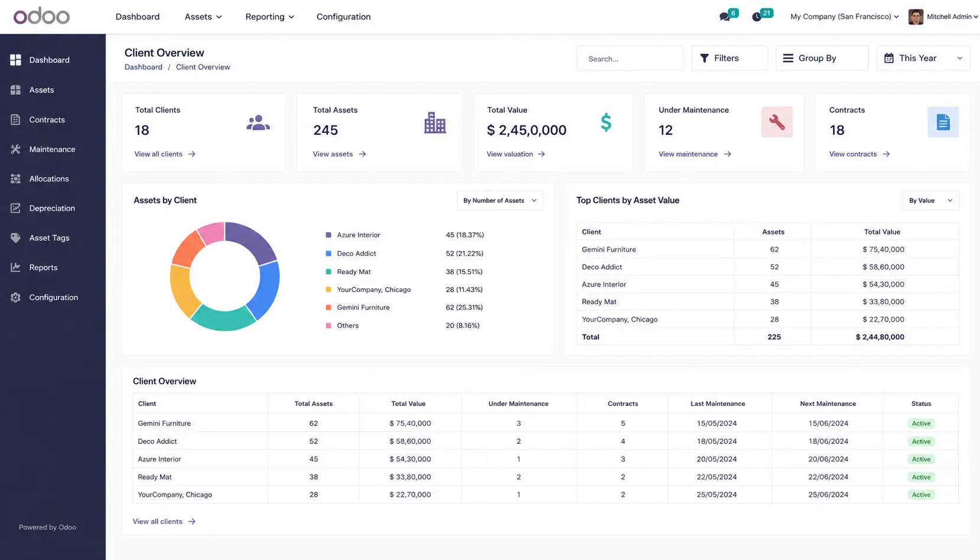Click Deco Addict in Client Overview table
Image resolution: width=980 pixels, height=560 pixels.
(157, 441)
